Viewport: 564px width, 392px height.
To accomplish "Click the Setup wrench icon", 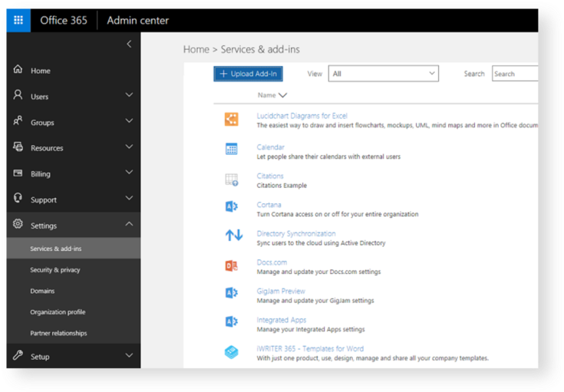I will click(18, 355).
